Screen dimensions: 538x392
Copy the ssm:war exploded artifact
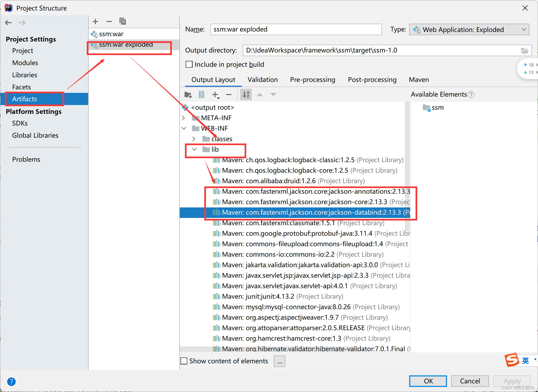(123, 21)
